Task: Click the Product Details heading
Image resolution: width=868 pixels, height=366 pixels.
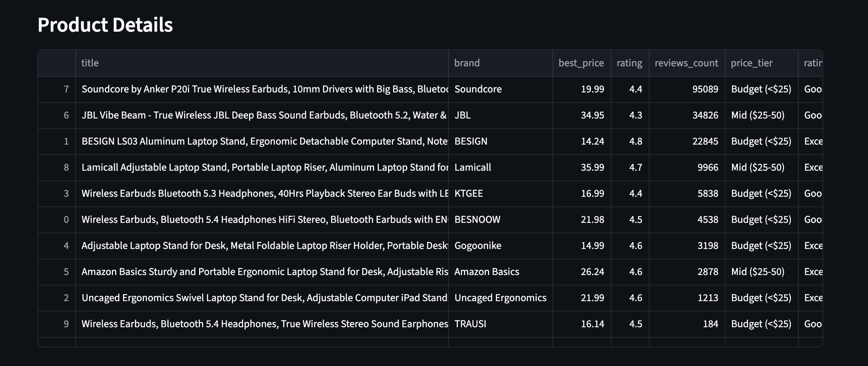Action: pos(105,25)
